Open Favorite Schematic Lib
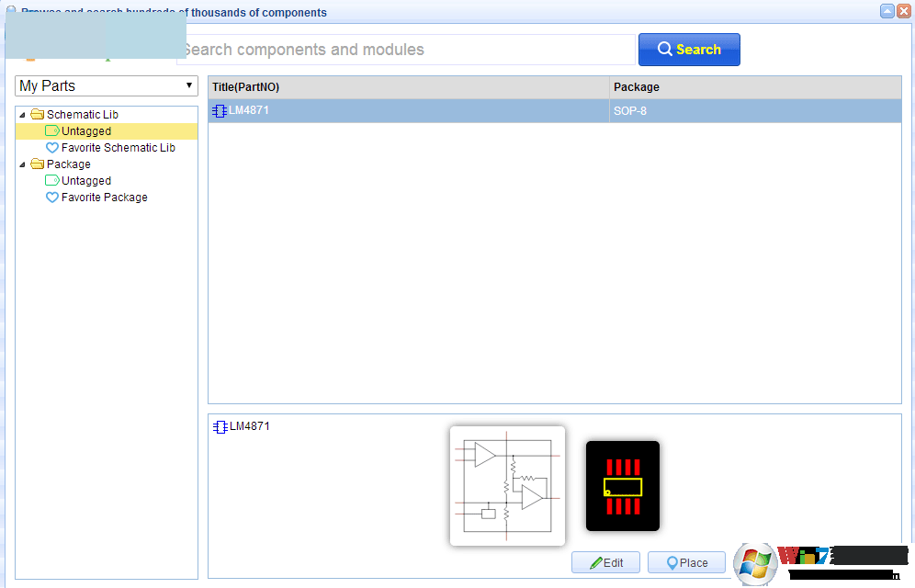This screenshot has width=915, height=588. coord(118,148)
